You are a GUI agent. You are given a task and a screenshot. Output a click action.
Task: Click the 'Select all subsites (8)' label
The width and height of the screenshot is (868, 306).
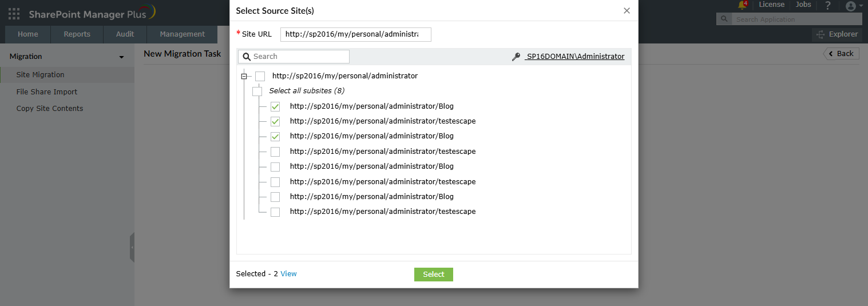(307, 91)
